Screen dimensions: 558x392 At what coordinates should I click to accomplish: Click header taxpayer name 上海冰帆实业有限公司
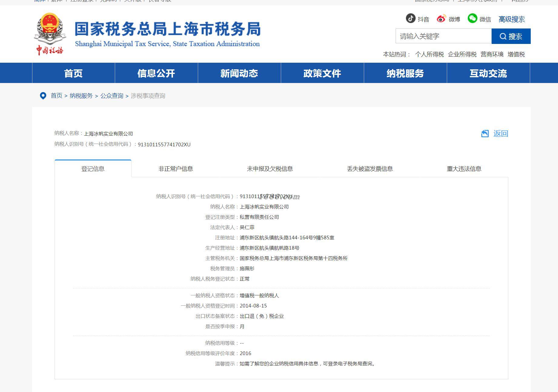pos(108,134)
